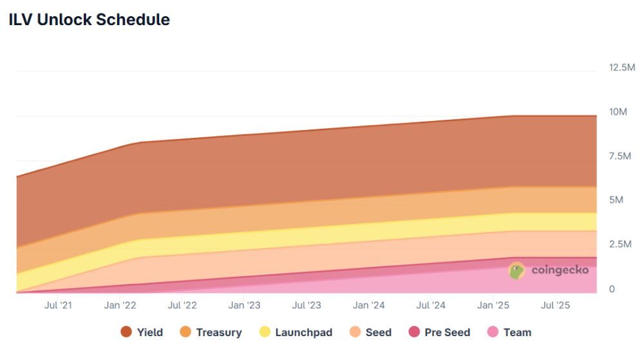Screen dimensions: 644x349
Task: Click the ILV Unlock Schedule title
Action: (90, 20)
